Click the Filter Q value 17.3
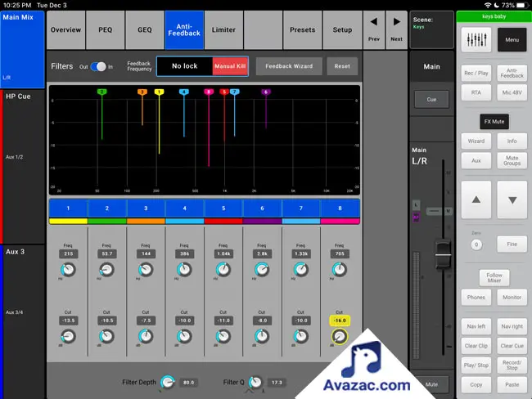The height and width of the screenshot is (399, 532). pos(277,383)
